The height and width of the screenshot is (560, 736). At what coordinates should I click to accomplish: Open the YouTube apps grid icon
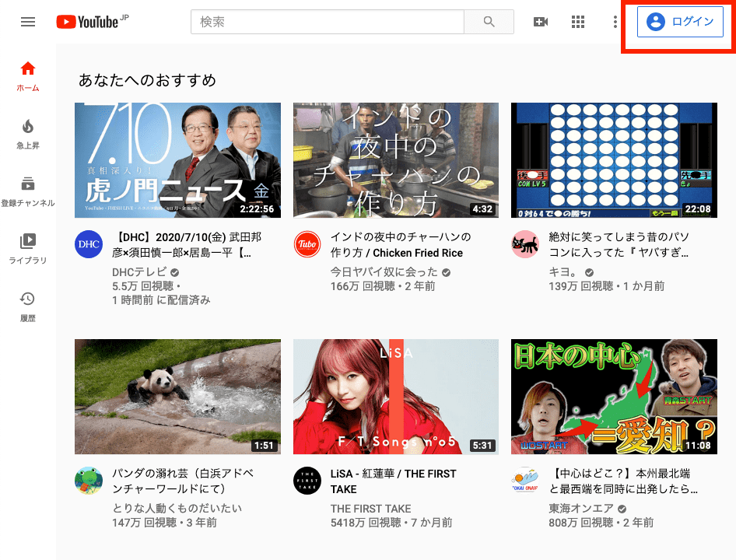pos(577,21)
